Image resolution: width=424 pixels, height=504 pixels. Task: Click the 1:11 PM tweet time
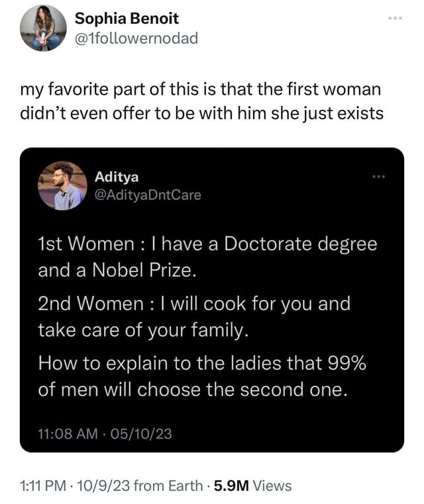[42, 485]
